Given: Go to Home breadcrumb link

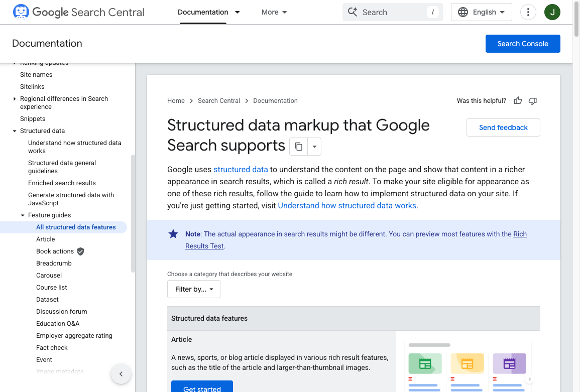Looking at the screenshot, I should pos(176,100).
